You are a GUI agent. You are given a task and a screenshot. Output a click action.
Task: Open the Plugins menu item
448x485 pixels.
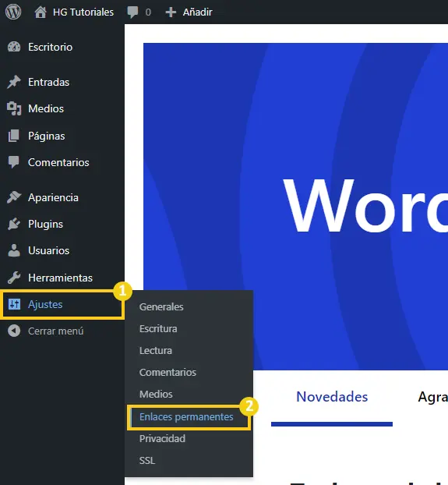(45, 225)
